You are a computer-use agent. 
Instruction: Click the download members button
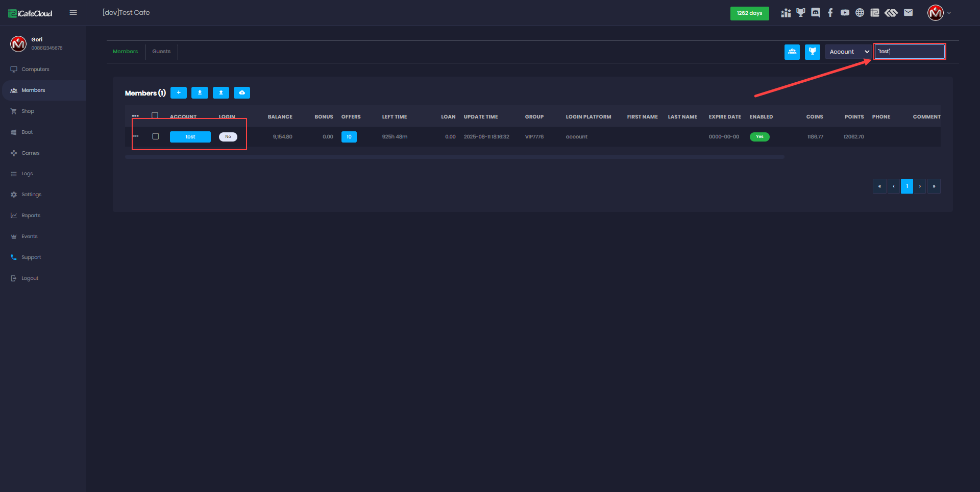pyautogui.click(x=200, y=92)
